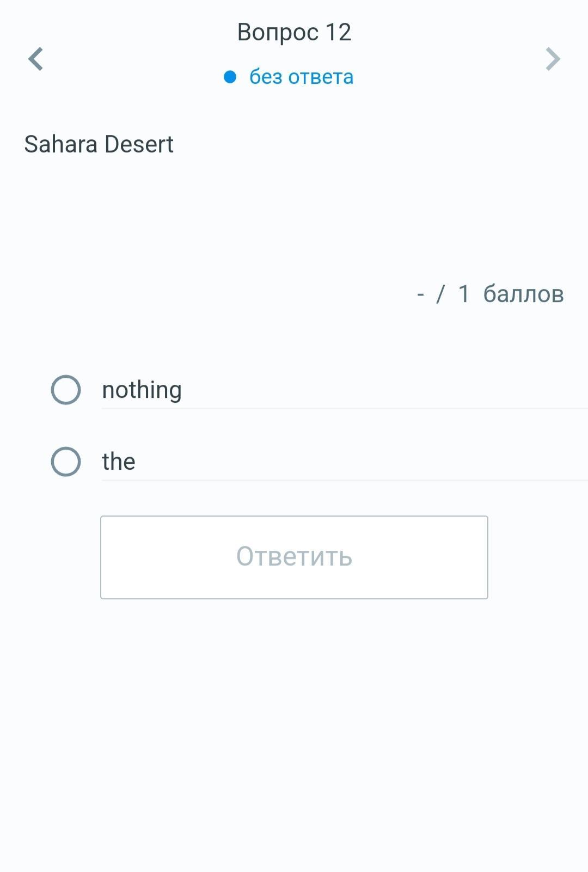
Task: Click the "Sahara Desert" question text
Action: [99, 144]
